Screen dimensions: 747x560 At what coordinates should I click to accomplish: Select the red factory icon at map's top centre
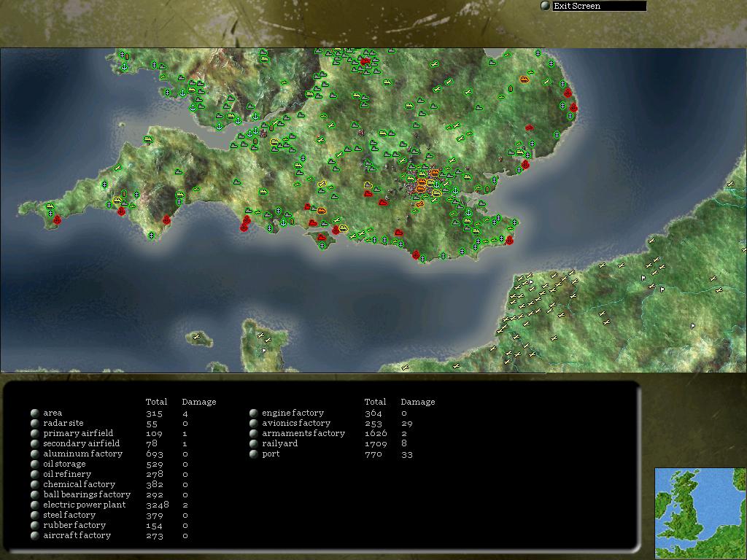pyautogui.click(x=365, y=61)
